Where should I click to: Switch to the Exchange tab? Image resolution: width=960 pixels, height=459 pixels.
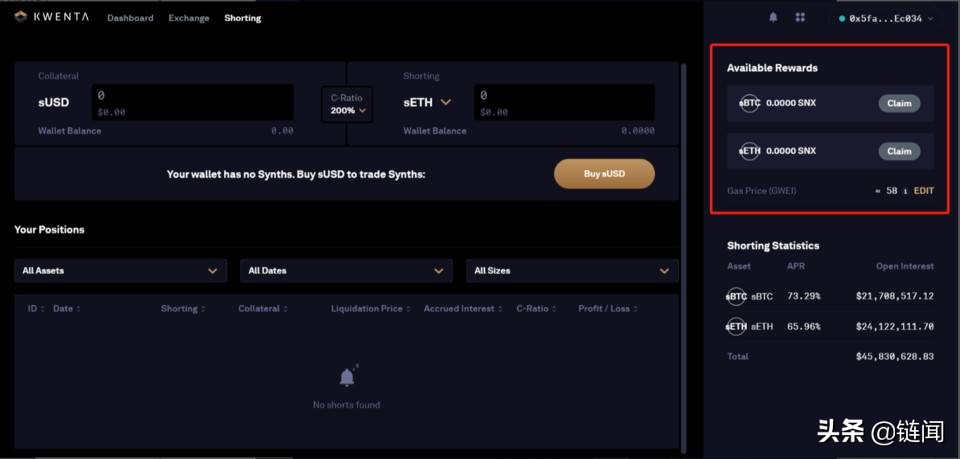pyautogui.click(x=189, y=18)
